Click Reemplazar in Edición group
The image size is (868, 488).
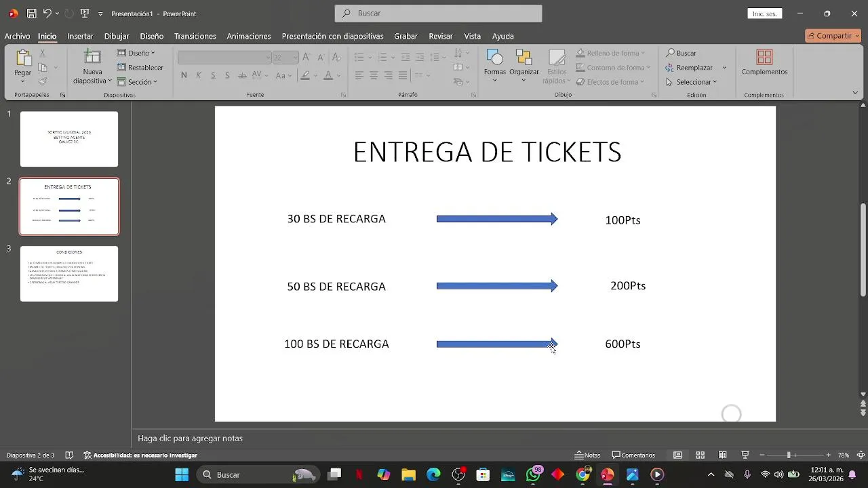pos(689,68)
